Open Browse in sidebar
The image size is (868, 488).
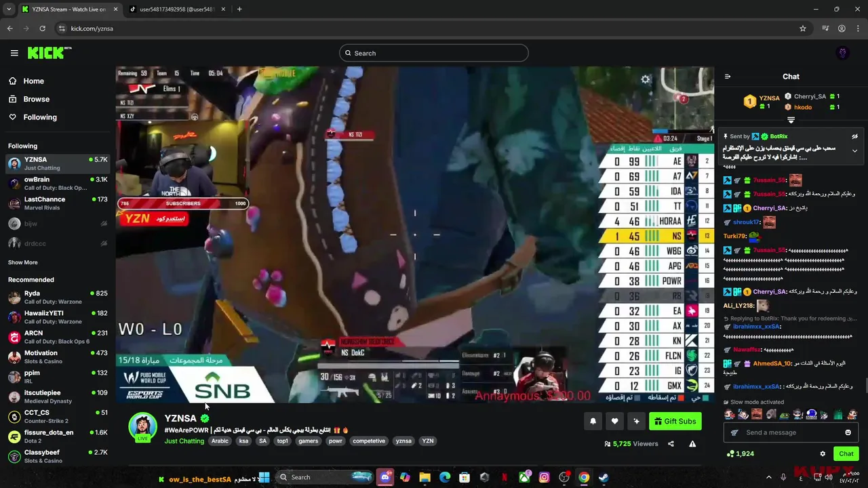36,99
